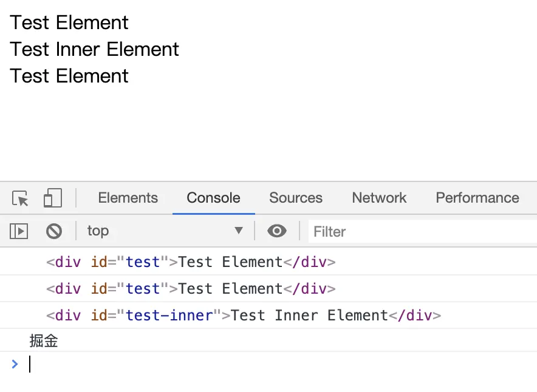The height and width of the screenshot is (392, 537).
Task: Open the Sources tab
Action: (x=296, y=198)
